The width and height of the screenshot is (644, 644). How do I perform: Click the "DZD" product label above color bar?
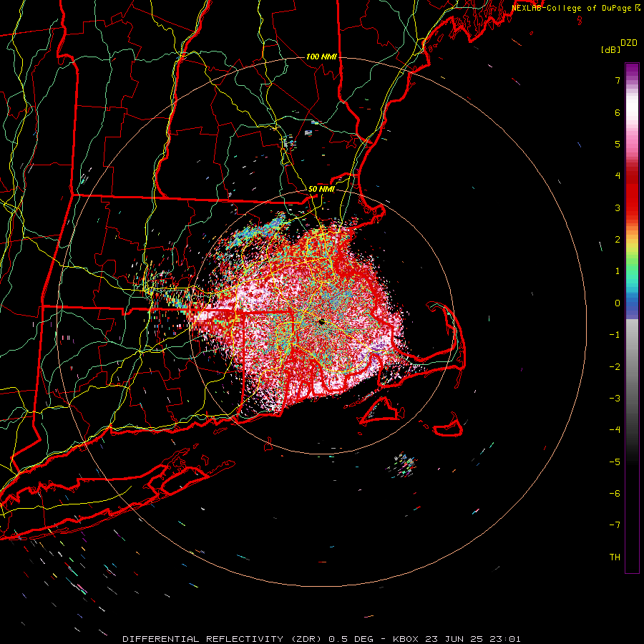(x=629, y=43)
